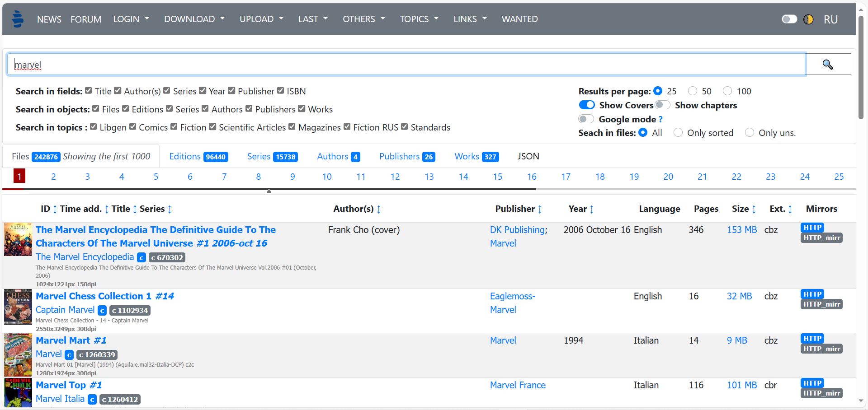Screen dimensions: 868x410
Task: Click HTTP mirror badge for Marvel Mart
Action: pos(812,339)
